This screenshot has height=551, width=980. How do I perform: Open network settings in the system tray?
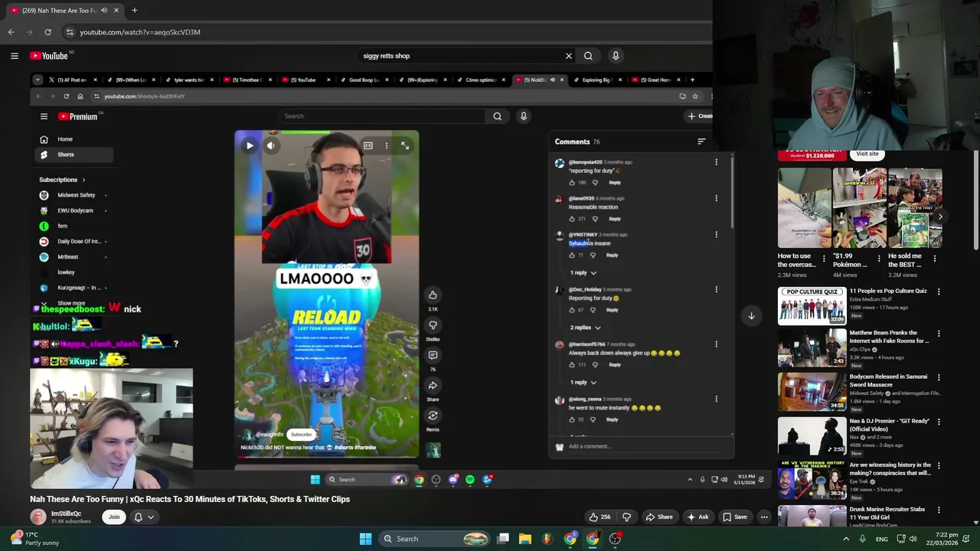901,539
